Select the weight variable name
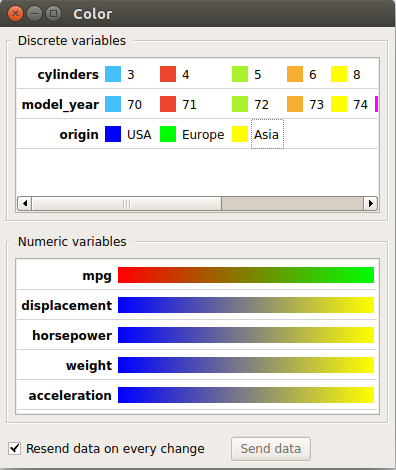Screen dimensions: 396x470 [x=89, y=366]
